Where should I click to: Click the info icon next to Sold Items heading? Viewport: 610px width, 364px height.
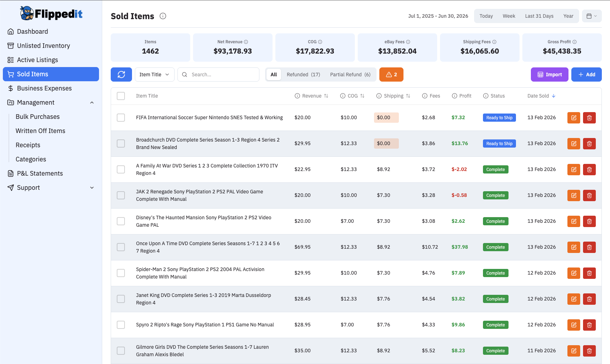coord(163,16)
